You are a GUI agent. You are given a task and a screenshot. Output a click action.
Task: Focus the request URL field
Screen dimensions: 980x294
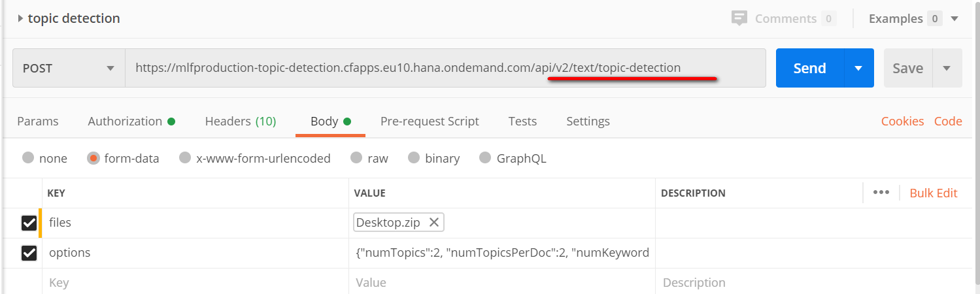tap(445, 68)
